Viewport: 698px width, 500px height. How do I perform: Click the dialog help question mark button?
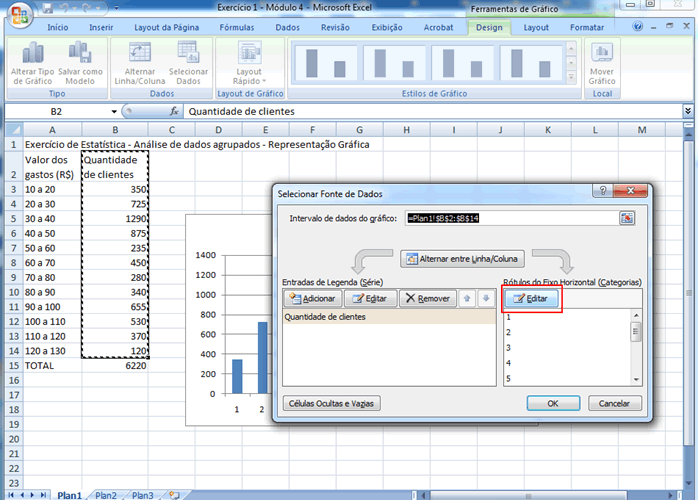click(603, 190)
